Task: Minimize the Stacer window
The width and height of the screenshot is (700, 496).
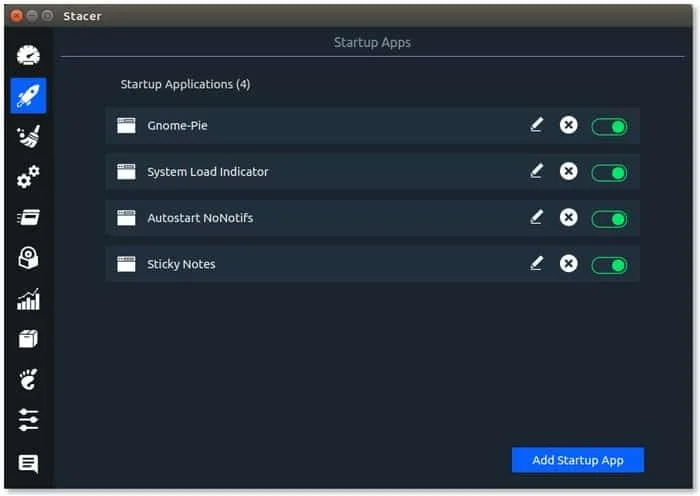Action: tap(32, 16)
